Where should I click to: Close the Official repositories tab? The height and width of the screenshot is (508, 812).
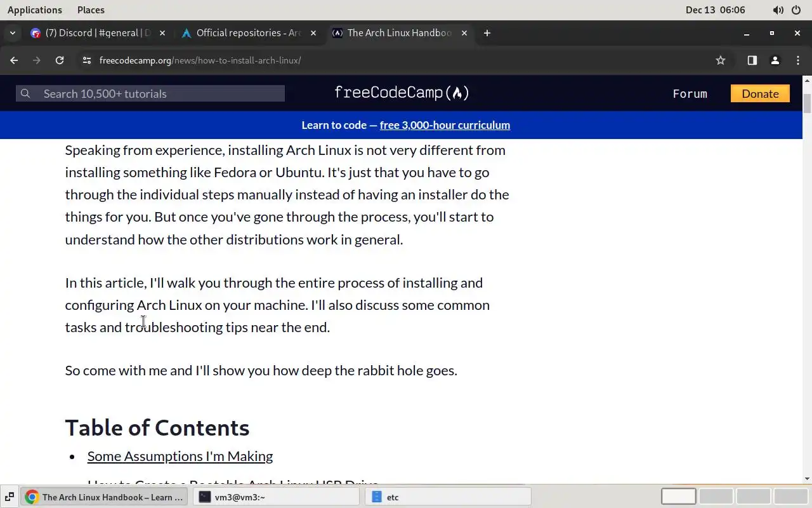click(313, 33)
